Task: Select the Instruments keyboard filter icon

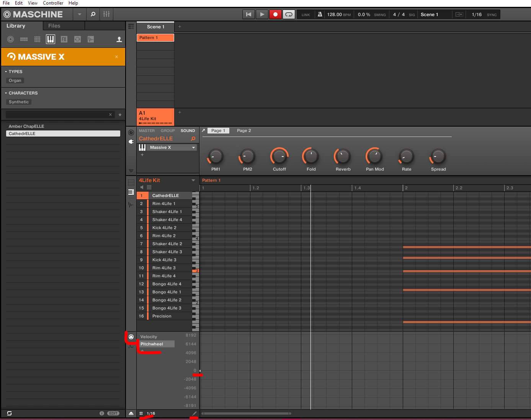Action: click(51, 39)
